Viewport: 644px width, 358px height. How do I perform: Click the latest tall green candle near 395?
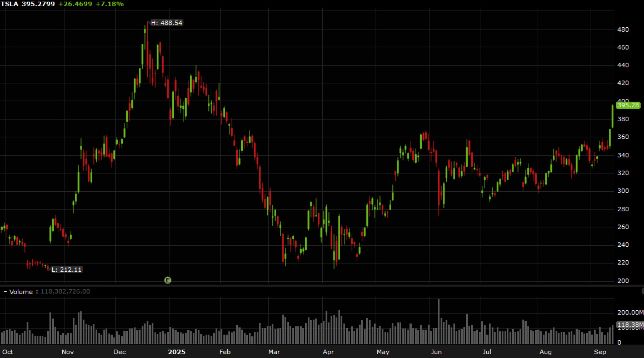coord(612,116)
